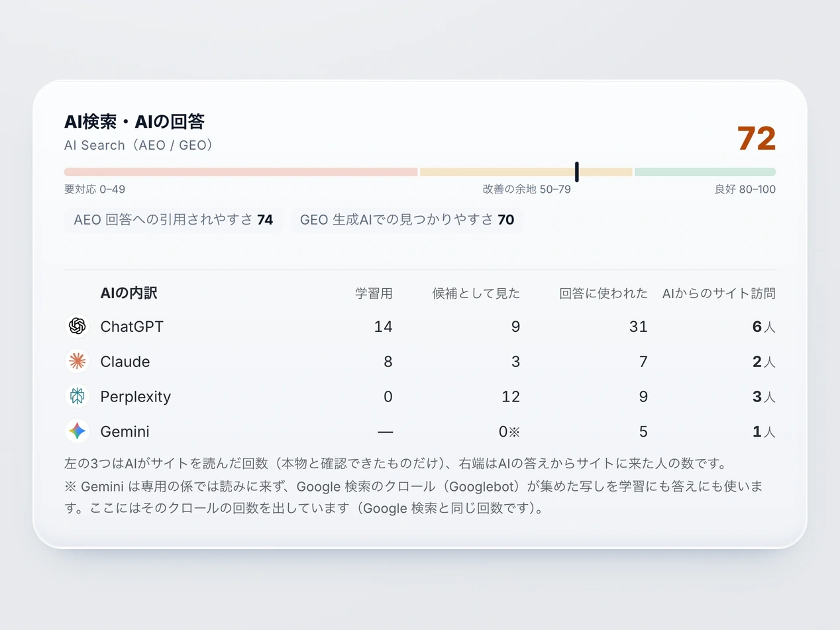Click the GEO 生成AIでの見つかりやすさ 70 chip

407,220
